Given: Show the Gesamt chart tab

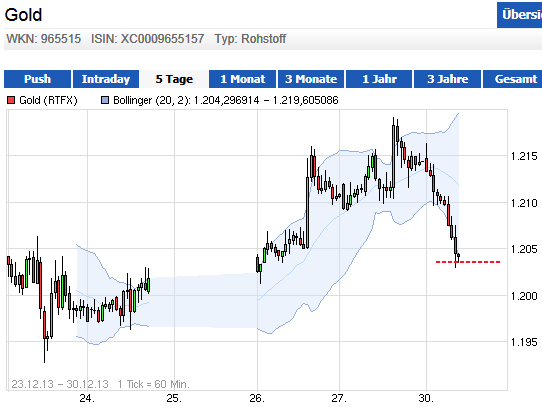Looking at the screenshot, I should click(512, 79).
